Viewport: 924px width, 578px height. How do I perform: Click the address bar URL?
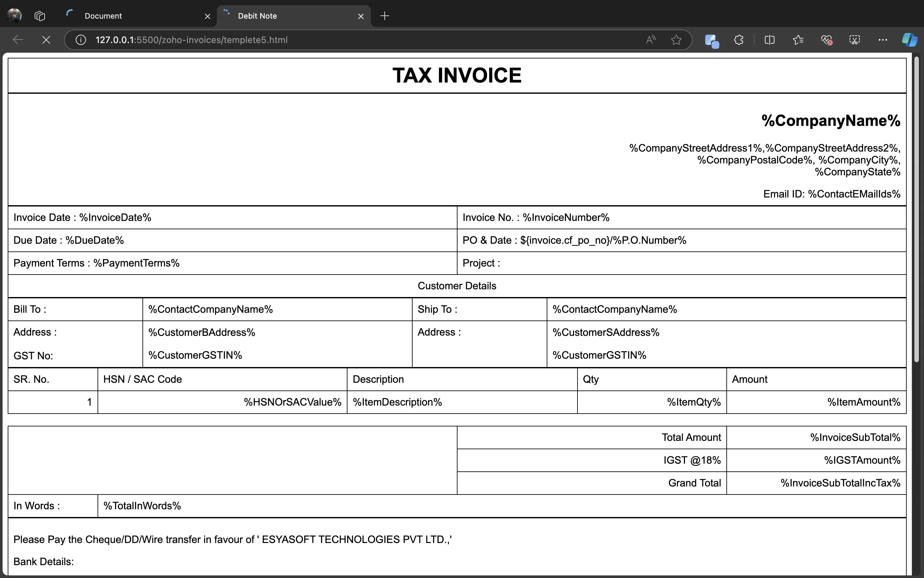click(x=191, y=40)
